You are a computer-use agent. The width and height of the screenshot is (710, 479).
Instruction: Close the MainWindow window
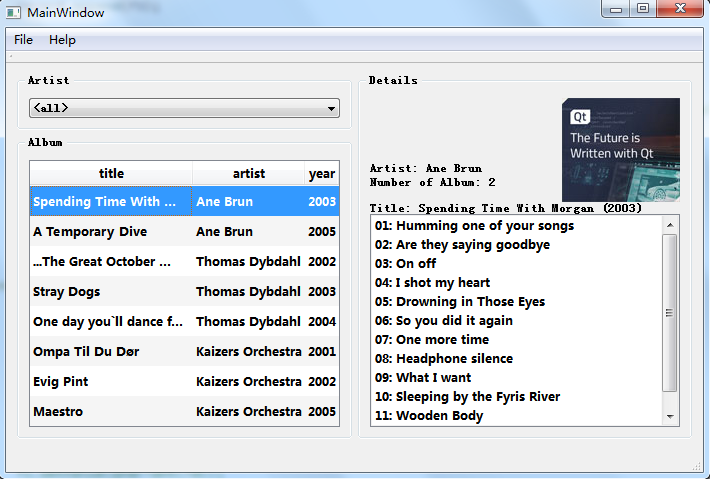click(x=680, y=9)
